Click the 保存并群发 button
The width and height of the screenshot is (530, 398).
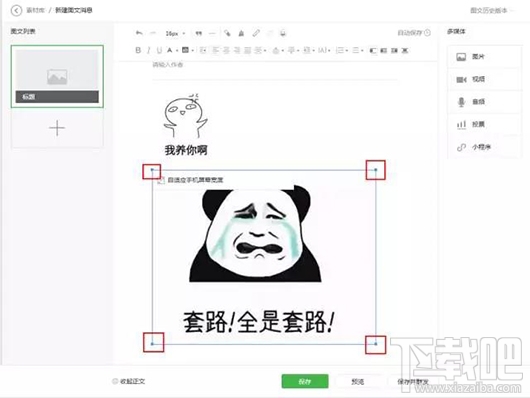413,381
